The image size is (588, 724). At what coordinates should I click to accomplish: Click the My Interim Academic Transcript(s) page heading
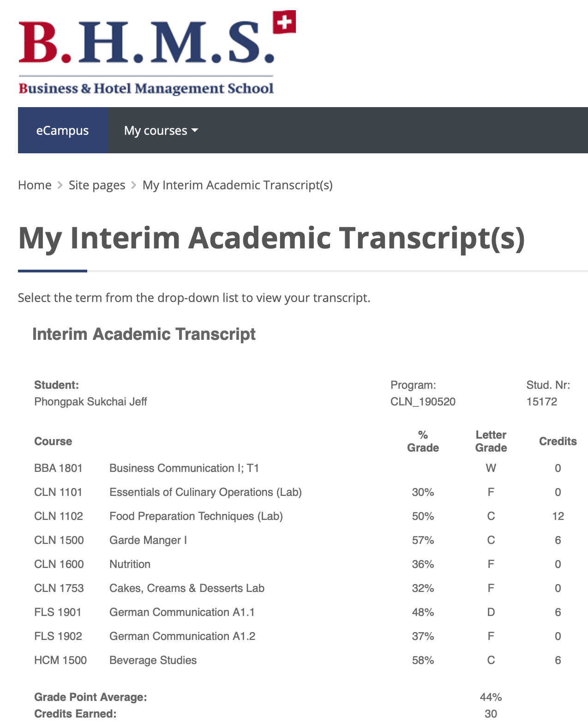coord(271,238)
